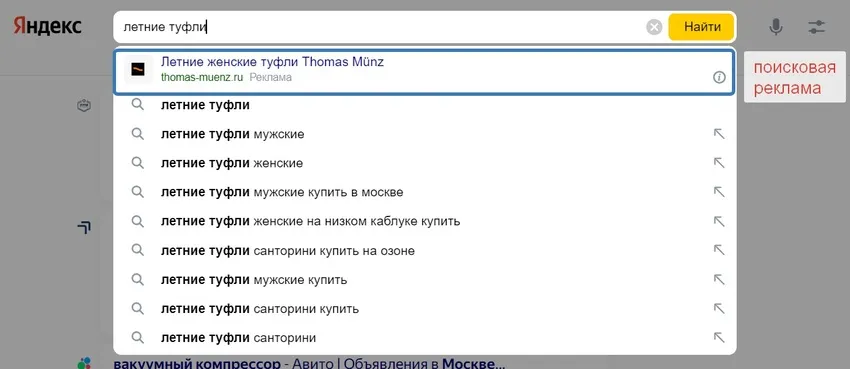Open the вакуумный компрессор Авито result link
This screenshot has height=369, width=850.
[309, 363]
